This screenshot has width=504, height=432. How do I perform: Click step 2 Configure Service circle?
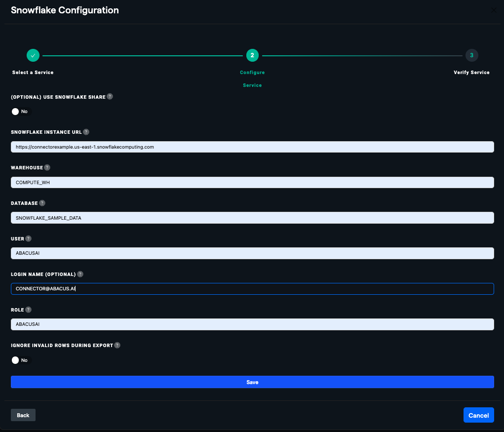coord(252,55)
